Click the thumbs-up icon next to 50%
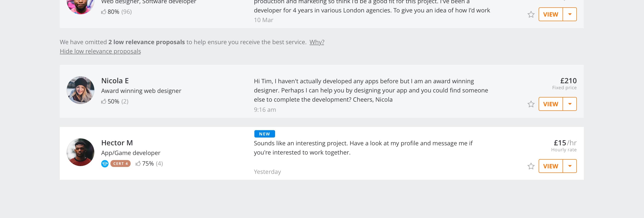Image resolution: width=644 pixels, height=218 pixels. 103,101
